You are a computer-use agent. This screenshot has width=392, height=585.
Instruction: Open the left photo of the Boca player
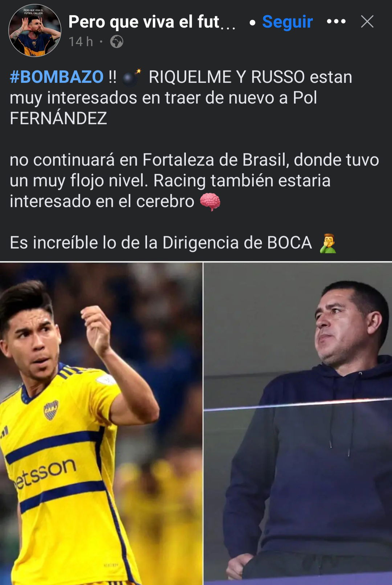pyautogui.click(x=101, y=424)
